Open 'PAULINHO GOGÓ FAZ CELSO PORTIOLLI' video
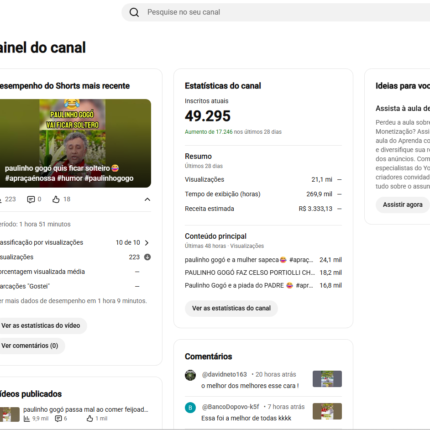The height and width of the screenshot is (430, 430). click(x=250, y=273)
